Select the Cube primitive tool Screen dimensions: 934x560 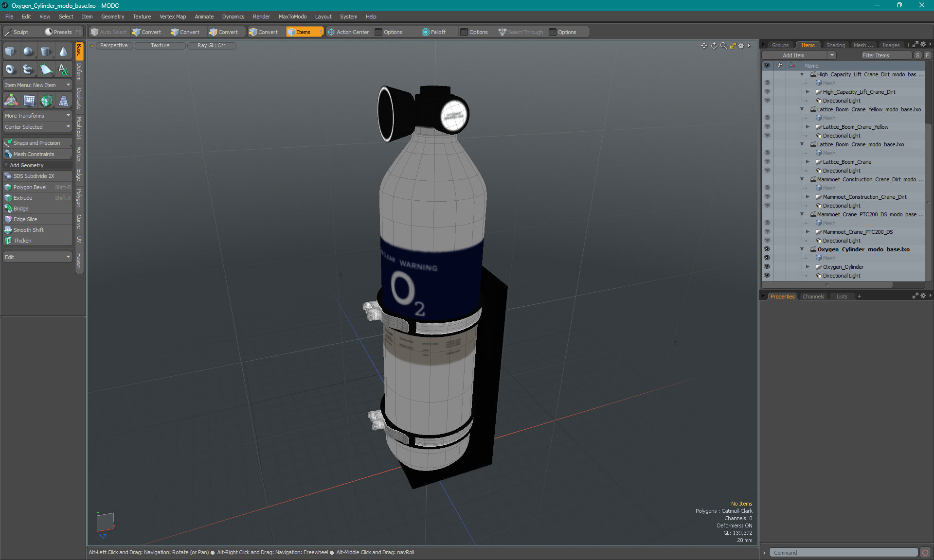(x=10, y=52)
